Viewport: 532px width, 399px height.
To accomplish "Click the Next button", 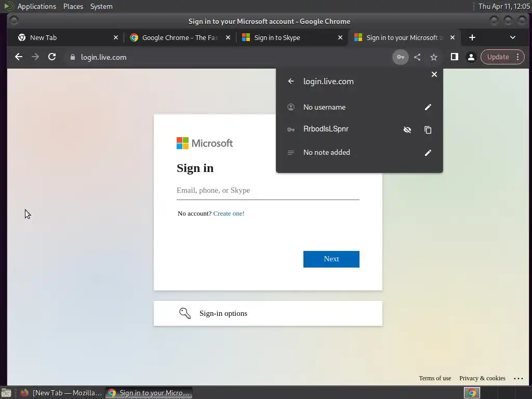I will (331, 259).
